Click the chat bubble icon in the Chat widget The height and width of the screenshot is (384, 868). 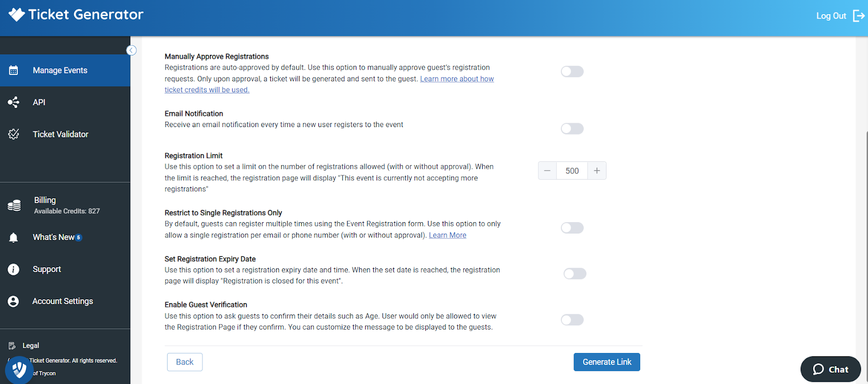tap(818, 369)
